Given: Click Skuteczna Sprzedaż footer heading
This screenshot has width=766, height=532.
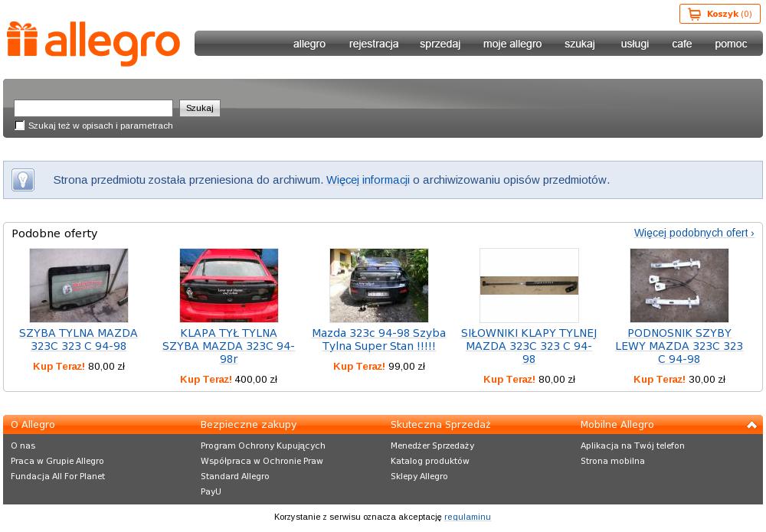Looking at the screenshot, I should coord(440,425).
